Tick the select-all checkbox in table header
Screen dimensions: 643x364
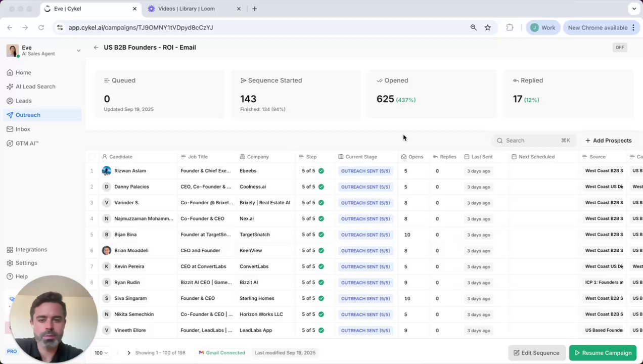91,157
